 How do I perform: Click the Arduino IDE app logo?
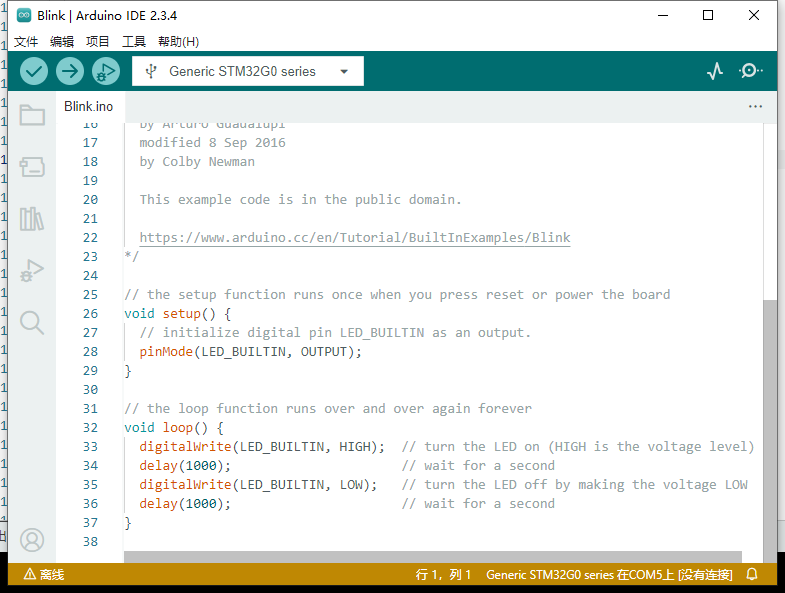pyautogui.click(x=24, y=16)
